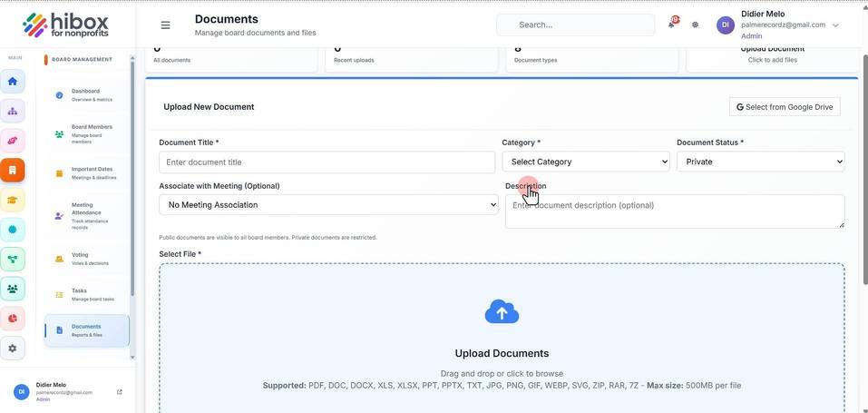
Task: Click the hibox for nonprofits logo
Action: [x=66, y=25]
